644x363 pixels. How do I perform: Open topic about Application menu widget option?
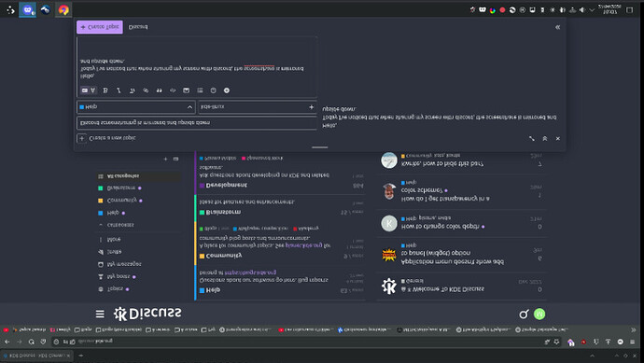tap(452, 258)
